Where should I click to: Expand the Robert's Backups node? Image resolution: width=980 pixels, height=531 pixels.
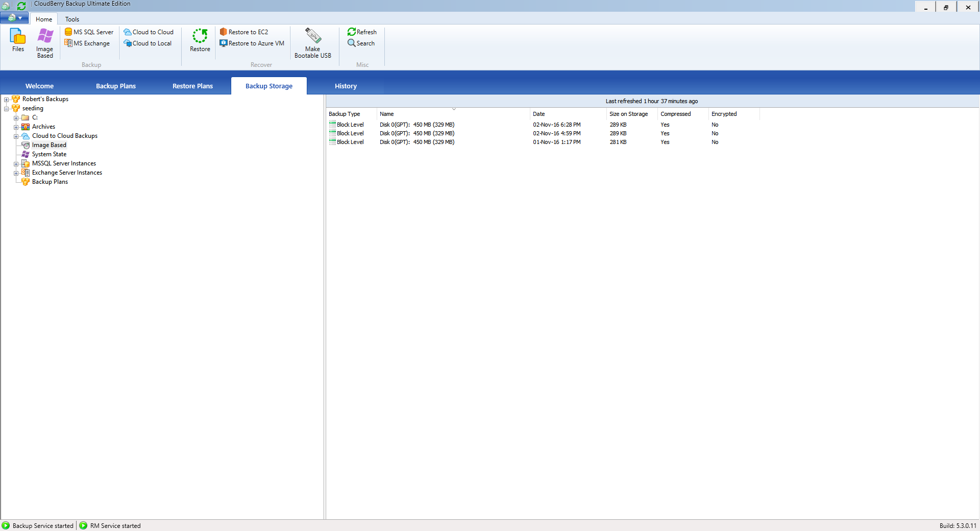[6, 100]
